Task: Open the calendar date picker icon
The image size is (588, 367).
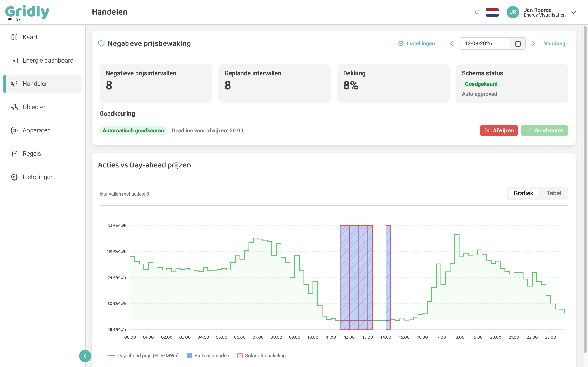Action: (x=518, y=43)
